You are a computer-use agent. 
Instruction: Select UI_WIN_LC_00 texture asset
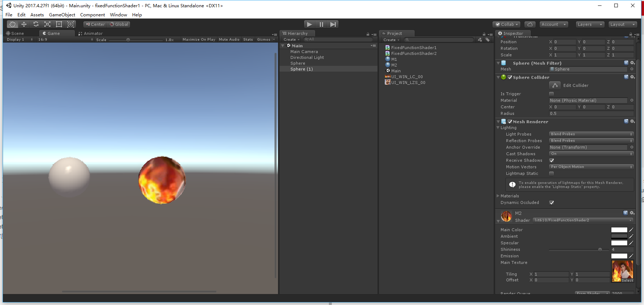pos(404,77)
